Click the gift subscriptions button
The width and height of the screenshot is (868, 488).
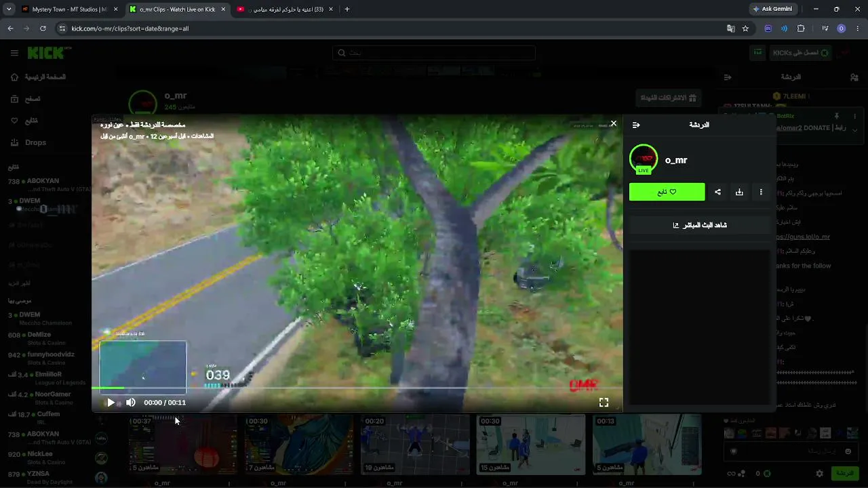(x=669, y=98)
